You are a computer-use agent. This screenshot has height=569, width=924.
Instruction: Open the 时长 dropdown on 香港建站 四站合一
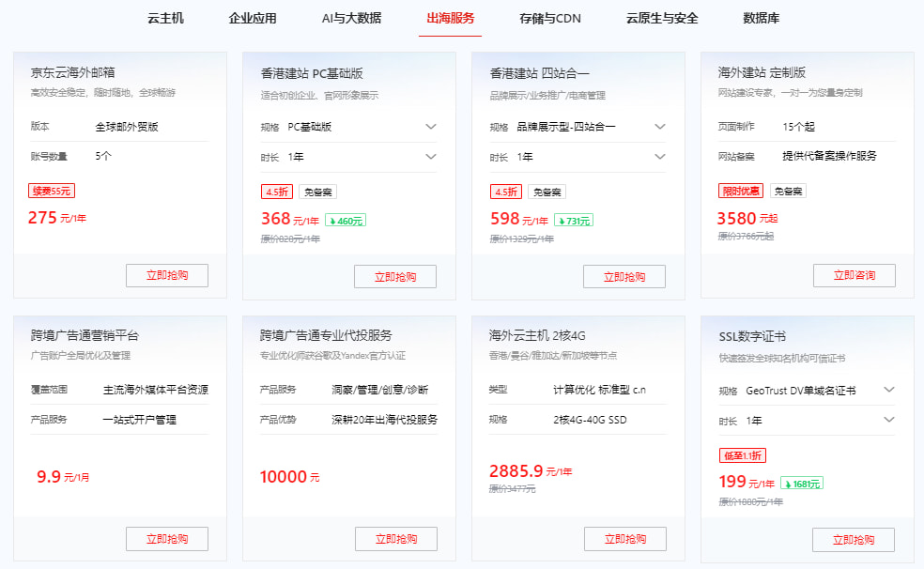659,157
